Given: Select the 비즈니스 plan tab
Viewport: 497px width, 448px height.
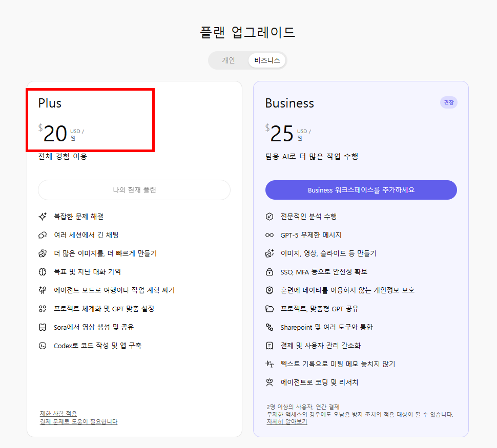Looking at the screenshot, I should tap(267, 60).
